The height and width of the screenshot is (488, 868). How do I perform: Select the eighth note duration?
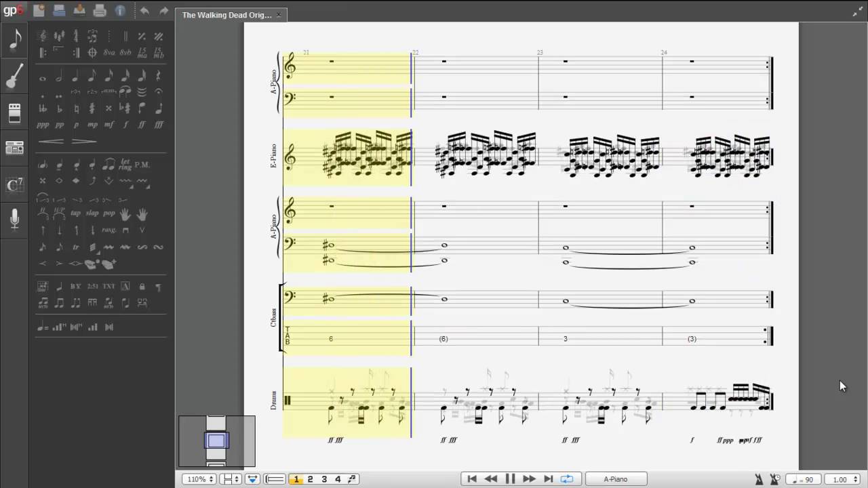point(92,77)
